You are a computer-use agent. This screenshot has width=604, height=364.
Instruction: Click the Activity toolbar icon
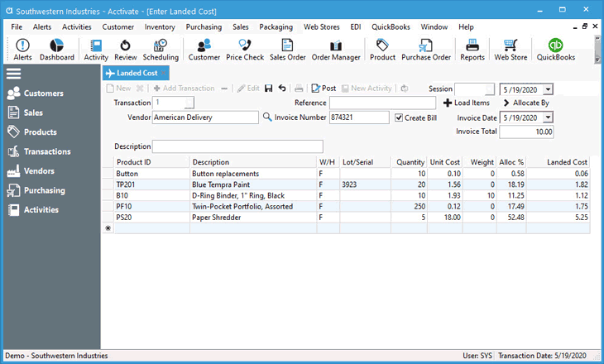tap(96, 50)
